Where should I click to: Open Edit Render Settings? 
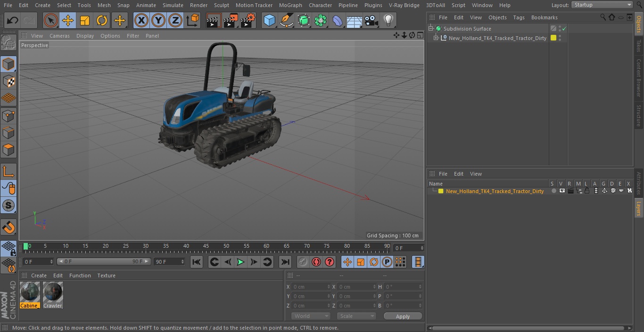[x=248, y=20]
